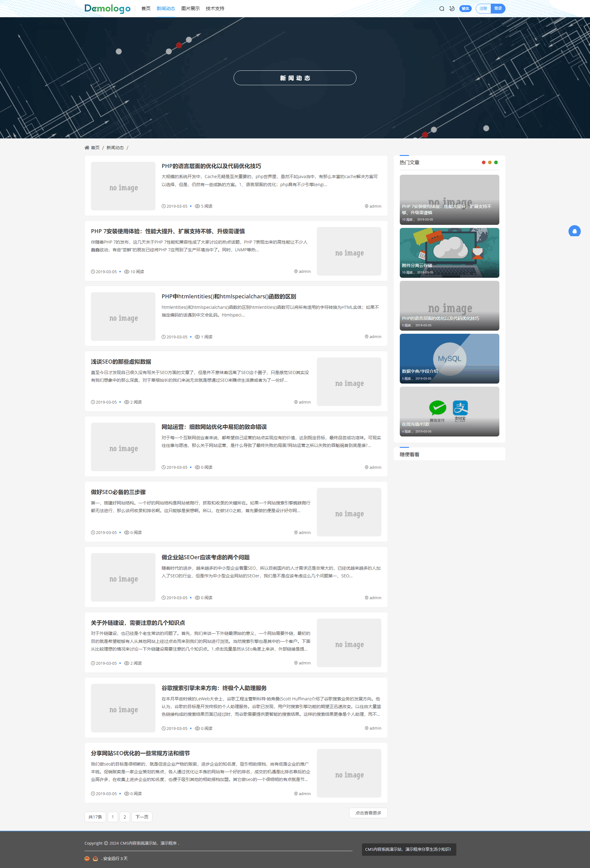Click the blue floating bell icon
This screenshot has height=868, width=590.
[574, 231]
